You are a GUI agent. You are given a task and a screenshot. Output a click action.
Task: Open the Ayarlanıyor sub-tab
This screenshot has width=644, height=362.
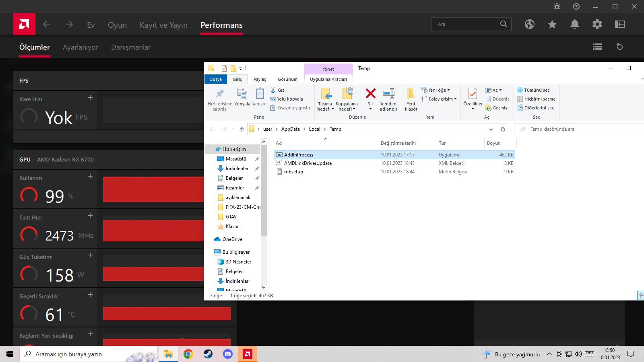point(80,47)
